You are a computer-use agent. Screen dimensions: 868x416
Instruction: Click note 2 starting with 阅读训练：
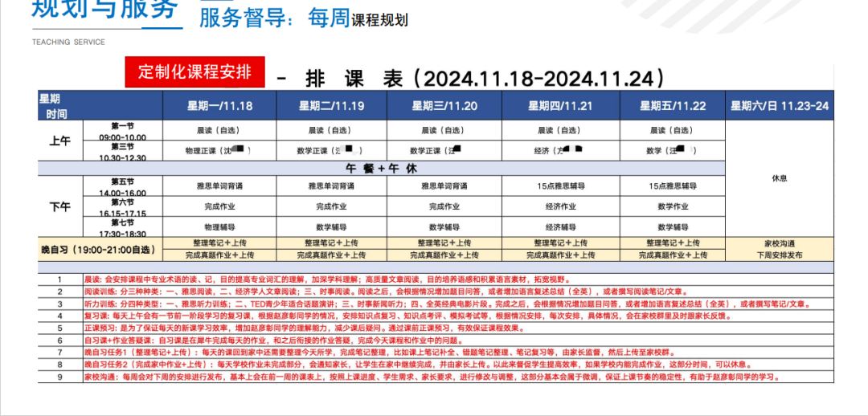coord(458,292)
